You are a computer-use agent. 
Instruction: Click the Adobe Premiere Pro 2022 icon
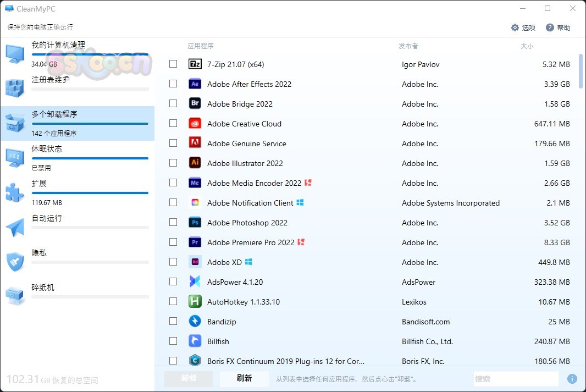(195, 242)
